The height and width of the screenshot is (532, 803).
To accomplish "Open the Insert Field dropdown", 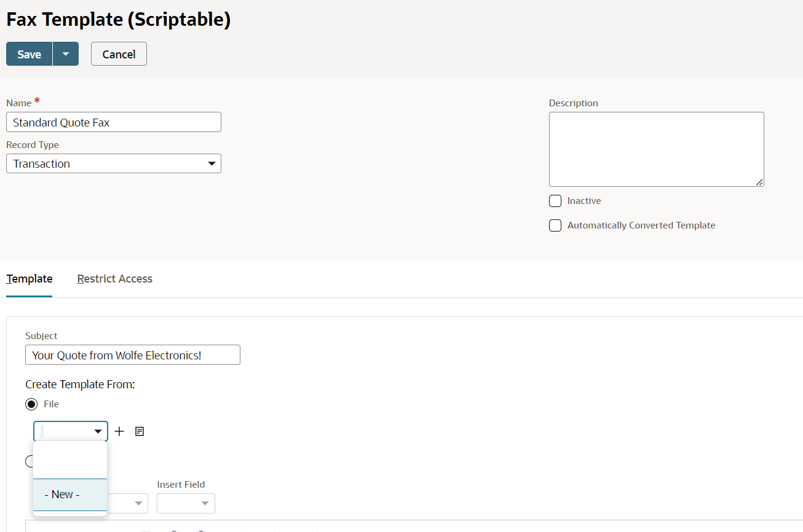I will pos(186,503).
